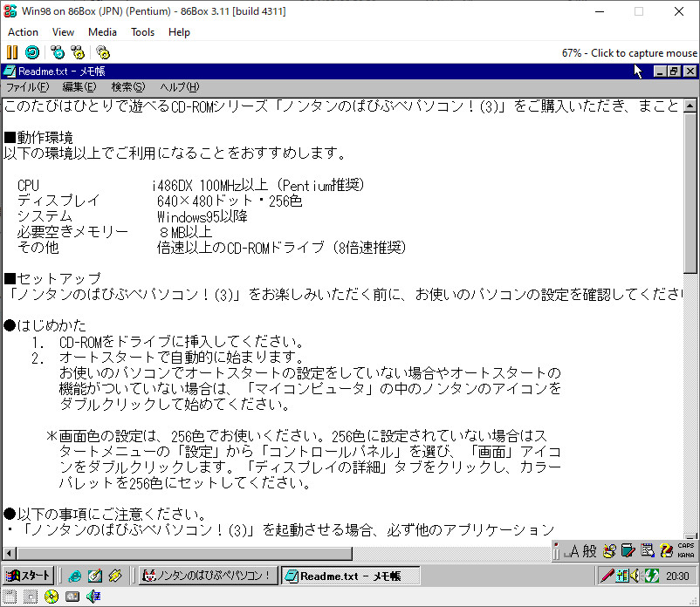Click the task scheduler tray icon
This screenshot has height=607, width=700.
tap(621, 576)
